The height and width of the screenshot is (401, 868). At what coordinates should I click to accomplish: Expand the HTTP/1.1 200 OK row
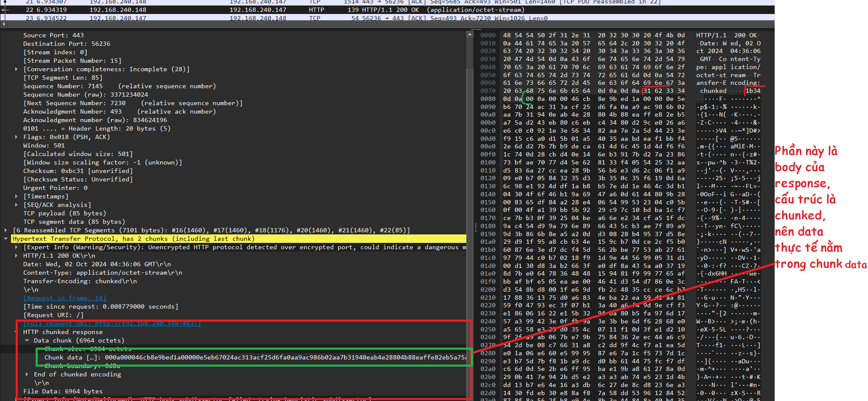click(x=16, y=256)
